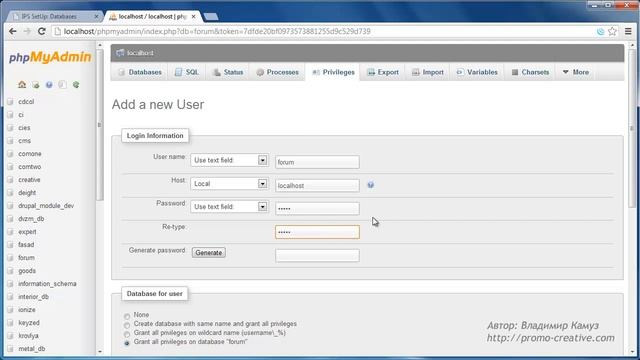Select Grant all privileges on database forum
This screenshot has width=640, height=360.
pos(127,343)
